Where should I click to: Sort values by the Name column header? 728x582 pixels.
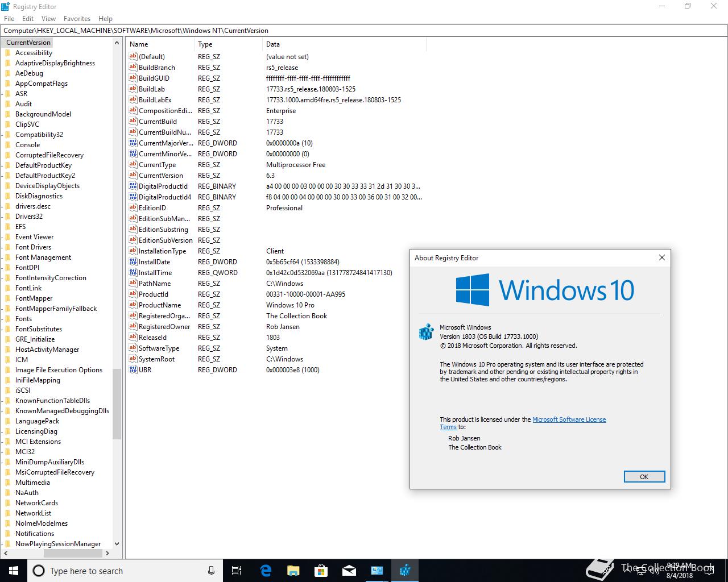pyautogui.click(x=160, y=44)
